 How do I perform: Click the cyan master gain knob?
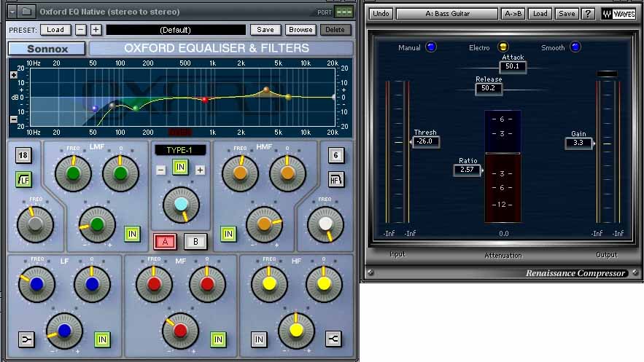[181, 205]
